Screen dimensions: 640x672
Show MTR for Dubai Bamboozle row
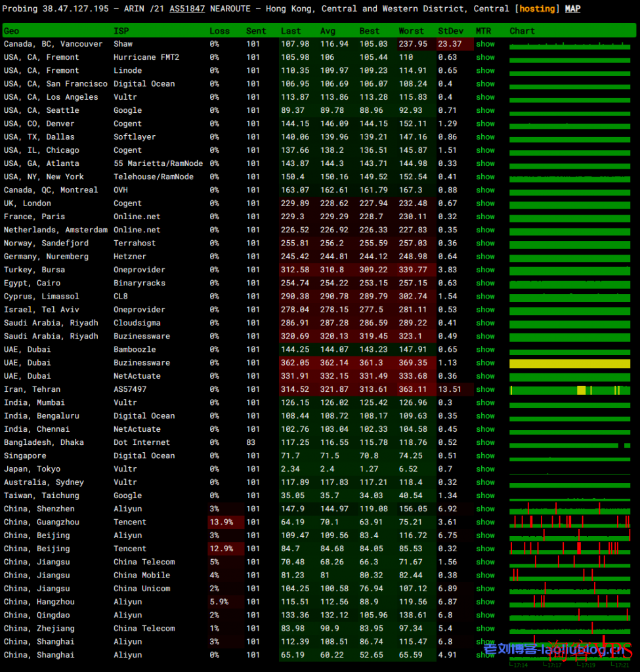pos(485,349)
